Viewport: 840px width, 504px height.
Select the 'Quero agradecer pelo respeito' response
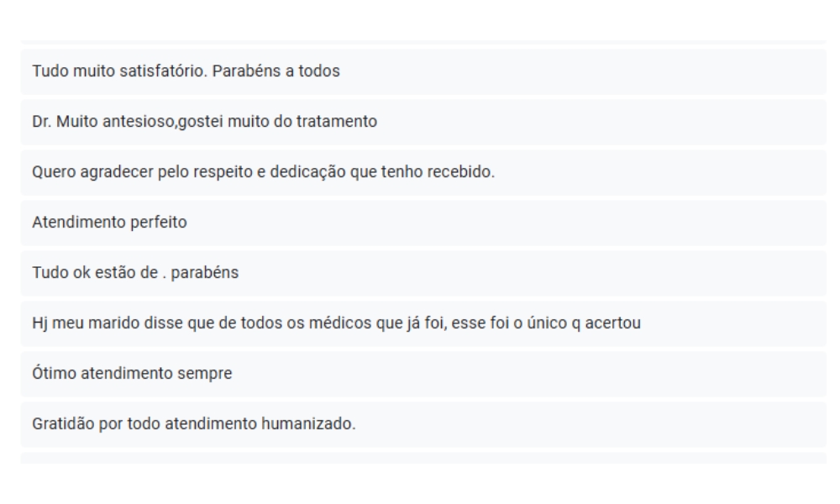click(x=423, y=172)
